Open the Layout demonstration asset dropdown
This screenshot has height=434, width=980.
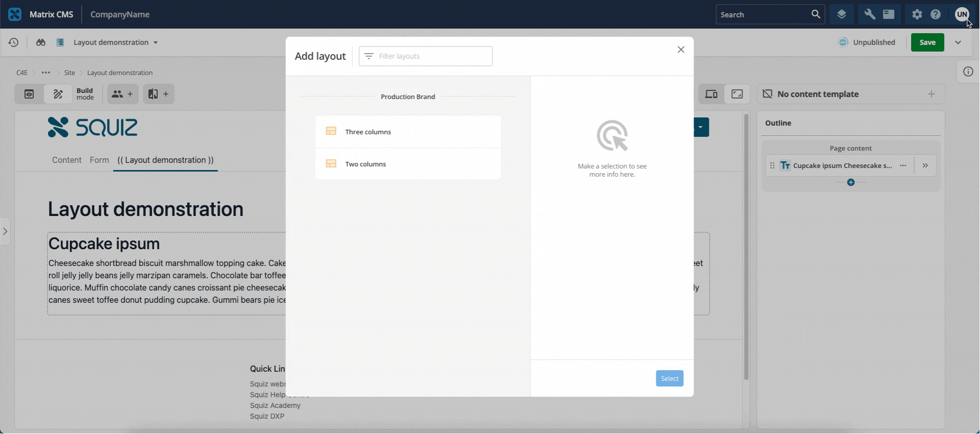tap(156, 42)
